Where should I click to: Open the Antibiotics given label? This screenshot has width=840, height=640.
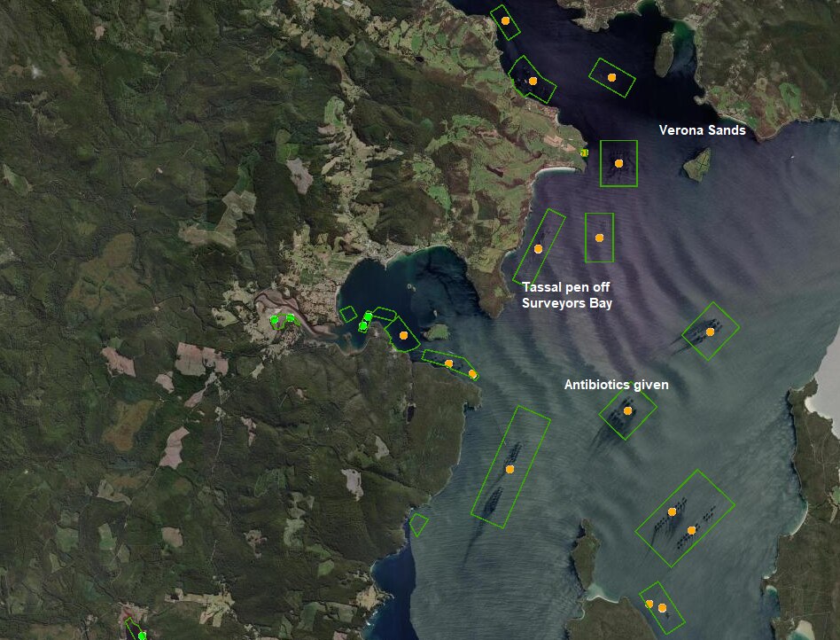(x=618, y=385)
